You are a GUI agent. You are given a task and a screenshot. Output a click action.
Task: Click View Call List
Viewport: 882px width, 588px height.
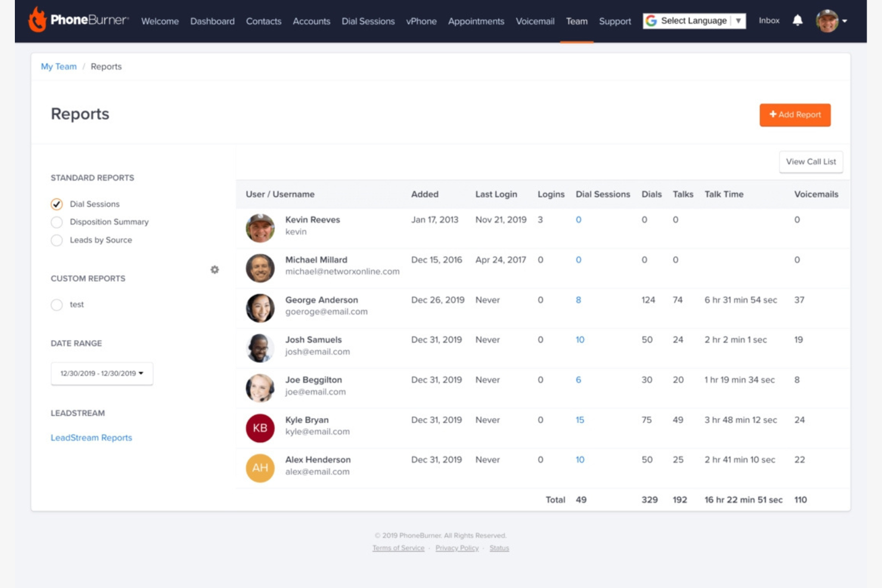click(810, 161)
